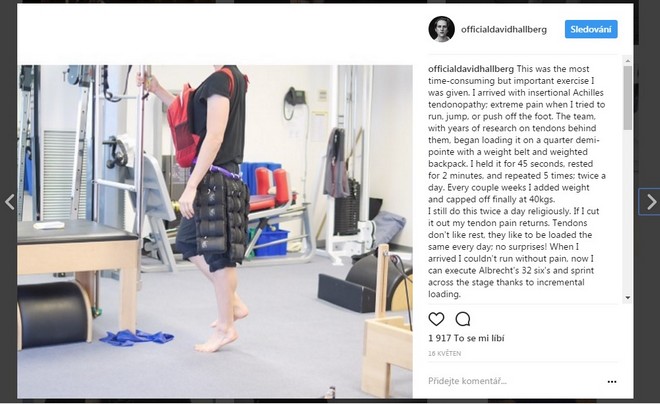Click caption paragraph starting 'I still do this'
660x404 pixels.
tap(514, 252)
